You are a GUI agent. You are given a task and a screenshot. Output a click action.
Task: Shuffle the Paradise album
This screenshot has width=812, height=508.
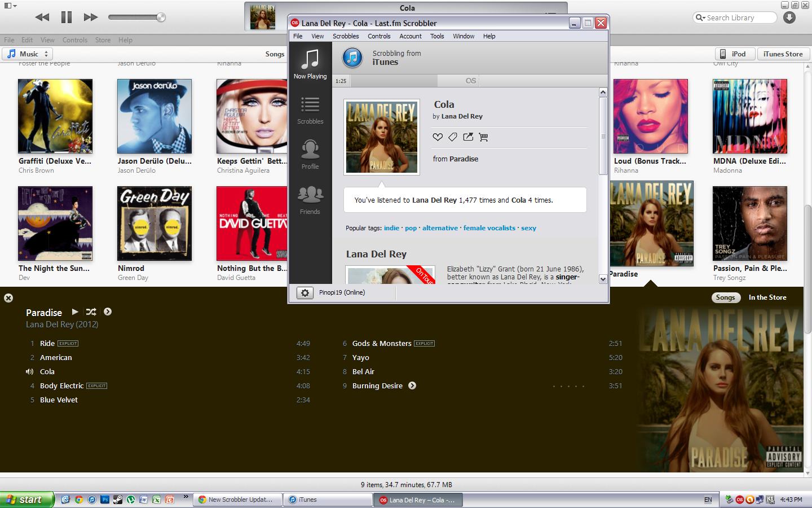[91, 312]
